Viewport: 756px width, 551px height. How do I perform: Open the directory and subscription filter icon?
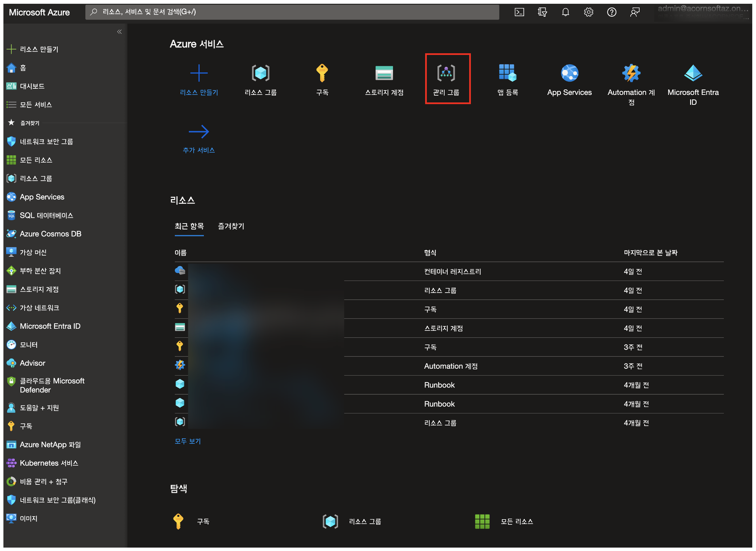[542, 12]
